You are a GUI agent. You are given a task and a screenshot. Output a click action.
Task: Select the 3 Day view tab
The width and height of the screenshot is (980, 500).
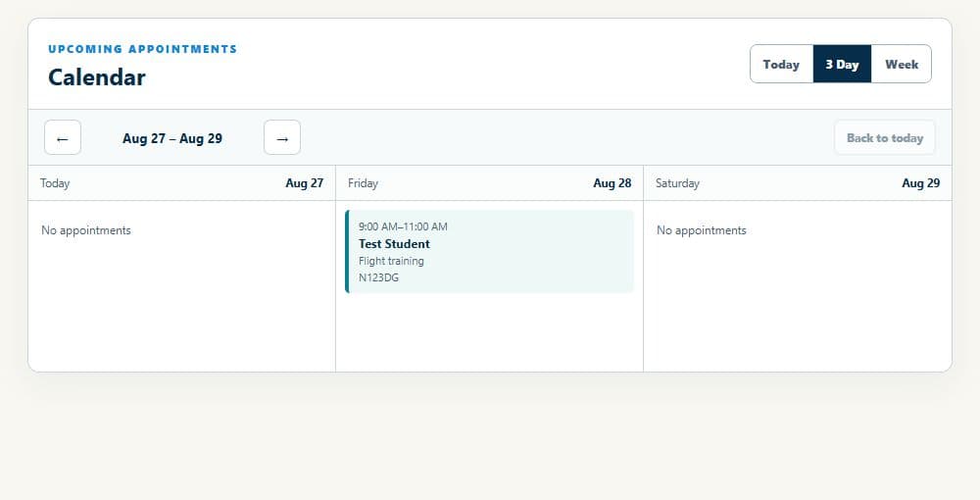tap(842, 64)
